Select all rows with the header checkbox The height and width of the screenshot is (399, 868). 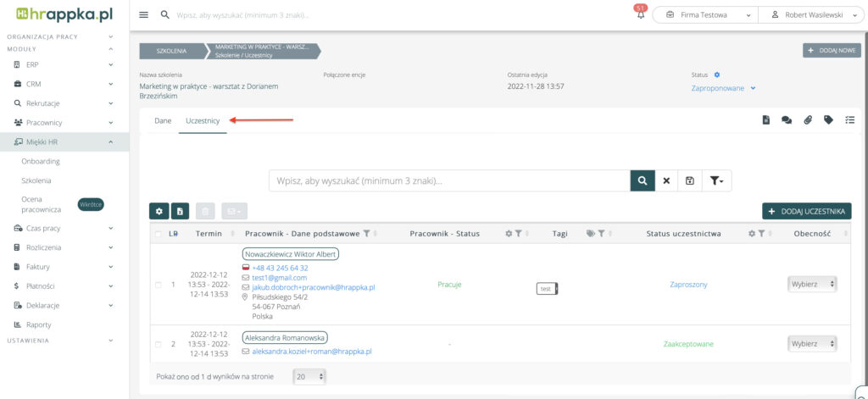158,234
